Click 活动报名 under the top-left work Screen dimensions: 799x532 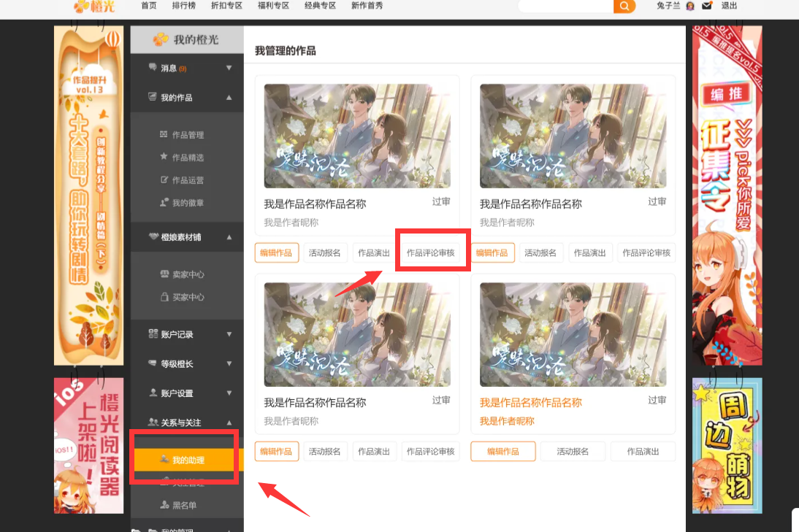324,253
